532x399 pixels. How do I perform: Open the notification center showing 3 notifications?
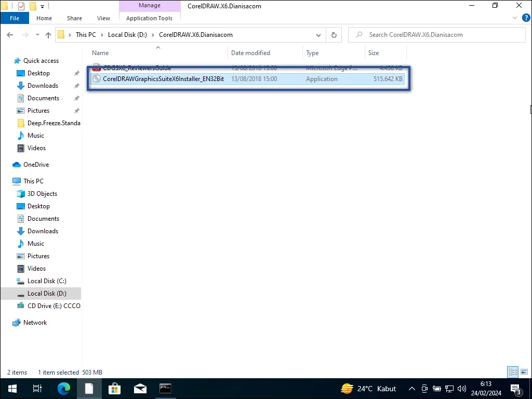point(516,389)
